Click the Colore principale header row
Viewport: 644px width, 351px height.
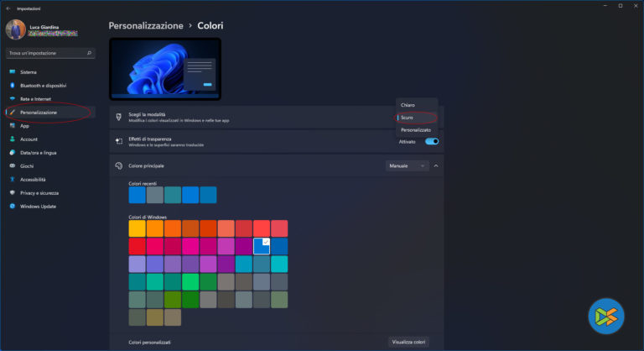coord(277,165)
